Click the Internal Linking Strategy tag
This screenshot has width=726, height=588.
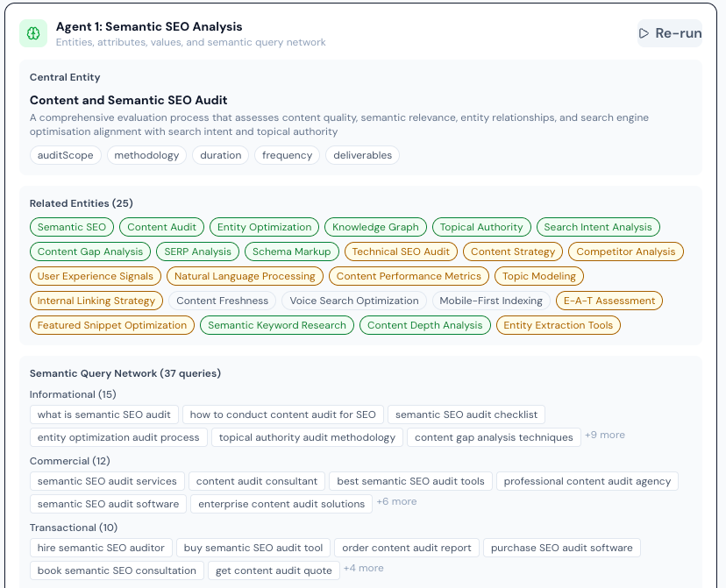96,301
